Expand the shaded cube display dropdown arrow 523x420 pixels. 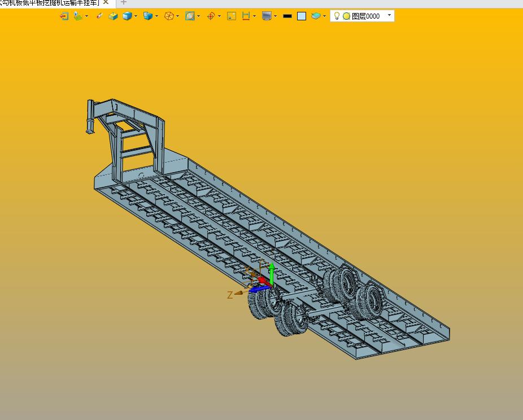click(136, 16)
